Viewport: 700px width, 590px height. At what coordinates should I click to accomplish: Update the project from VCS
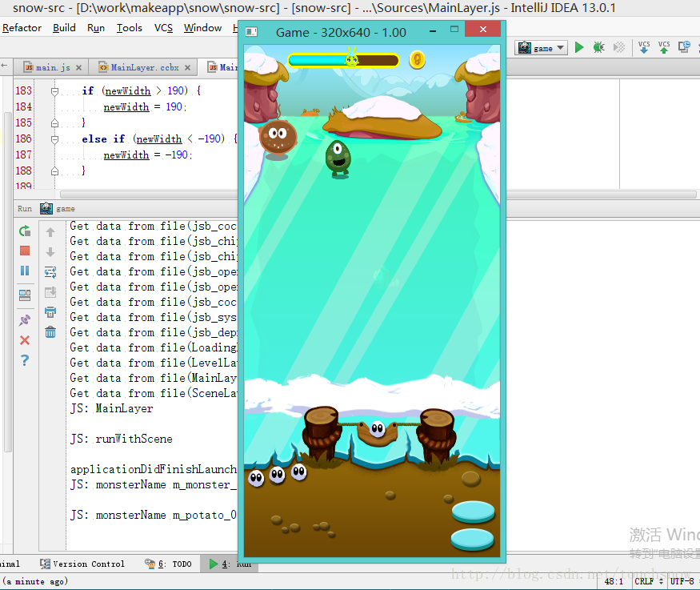click(644, 47)
